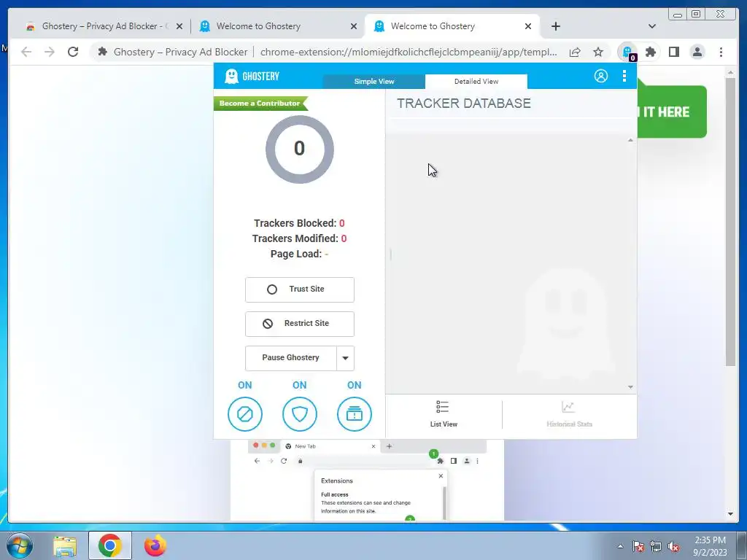The height and width of the screenshot is (560, 747).
Task: Toggle the Enhanced Ad Blocking shield button
Action: (x=300, y=414)
